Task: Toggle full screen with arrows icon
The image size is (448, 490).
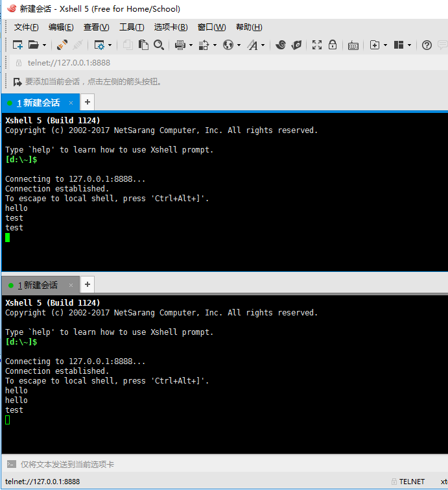Action: [x=317, y=45]
